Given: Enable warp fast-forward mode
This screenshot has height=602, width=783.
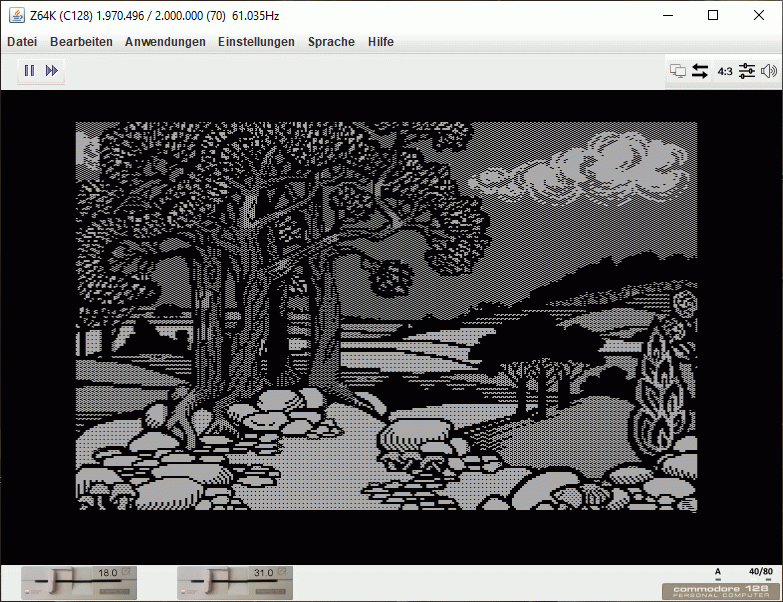Looking at the screenshot, I should [51, 71].
